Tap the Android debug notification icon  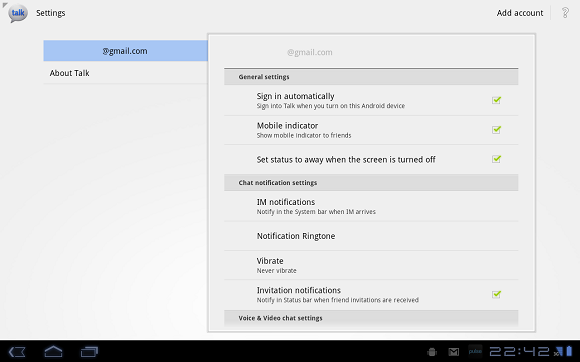432,352
